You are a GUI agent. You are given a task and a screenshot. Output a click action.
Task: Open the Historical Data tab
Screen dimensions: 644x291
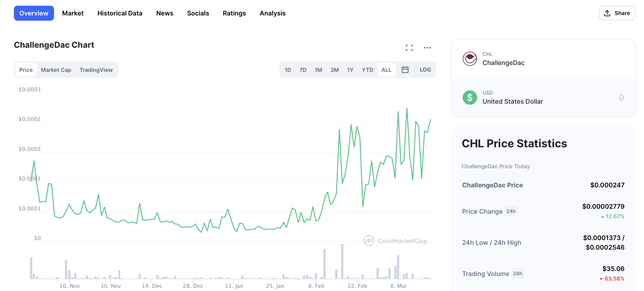120,13
